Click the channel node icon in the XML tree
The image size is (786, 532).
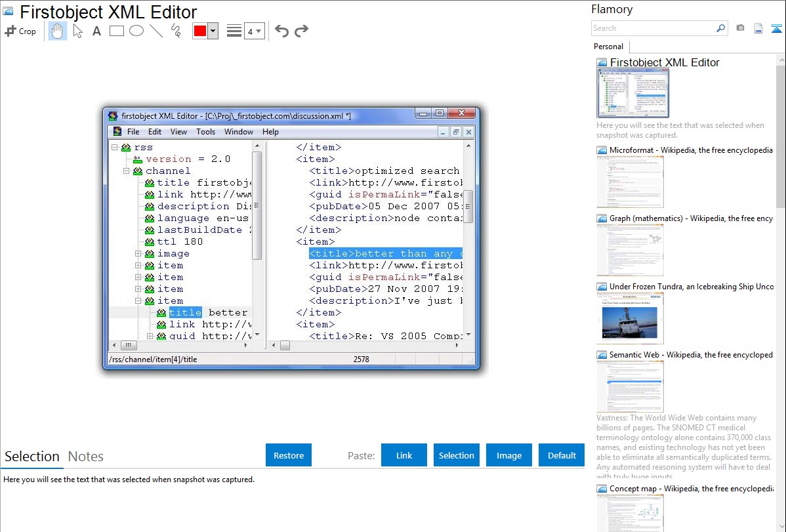pyautogui.click(x=138, y=171)
